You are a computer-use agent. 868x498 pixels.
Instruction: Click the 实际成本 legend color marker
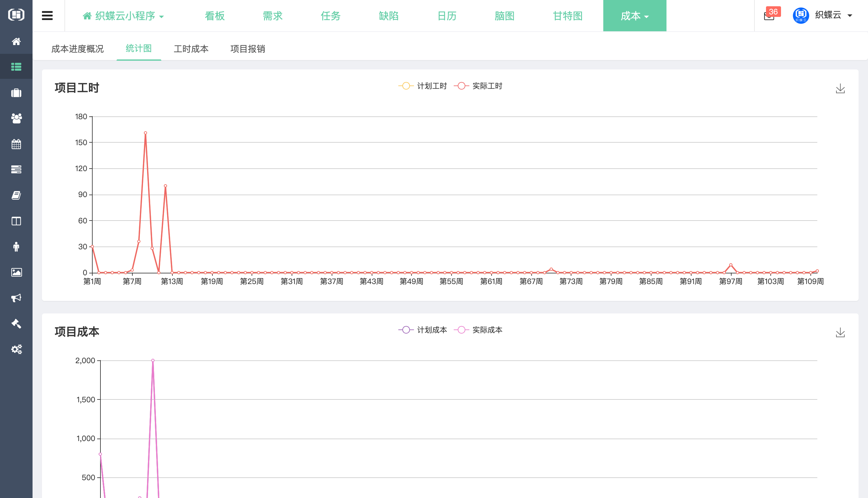click(461, 330)
